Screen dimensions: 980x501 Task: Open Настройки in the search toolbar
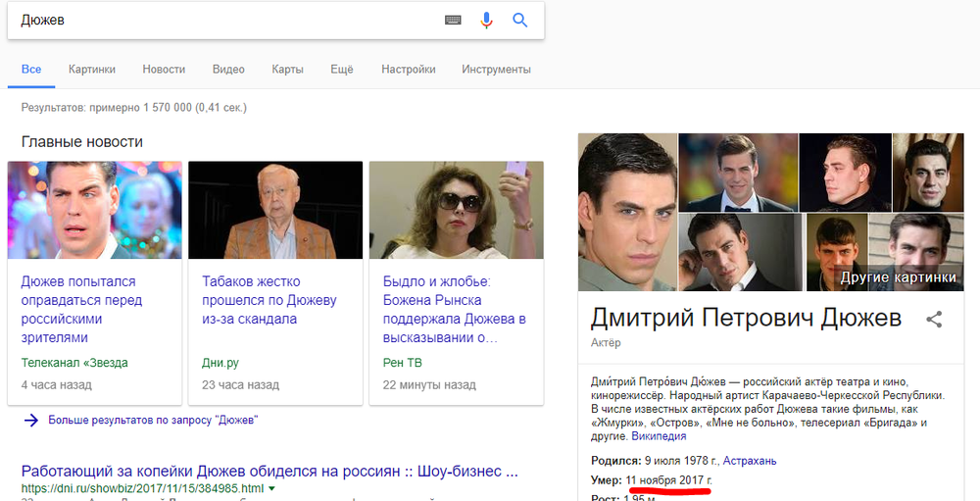click(408, 70)
